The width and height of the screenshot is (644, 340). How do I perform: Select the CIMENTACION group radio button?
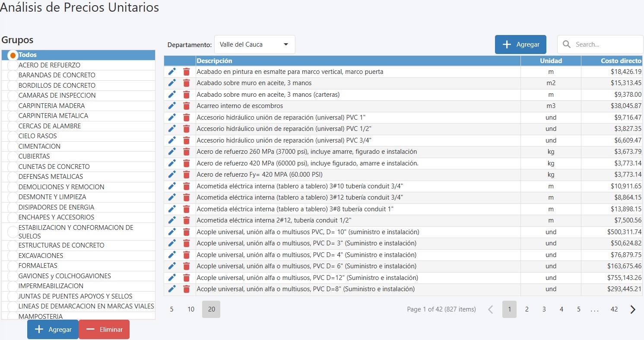point(13,146)
